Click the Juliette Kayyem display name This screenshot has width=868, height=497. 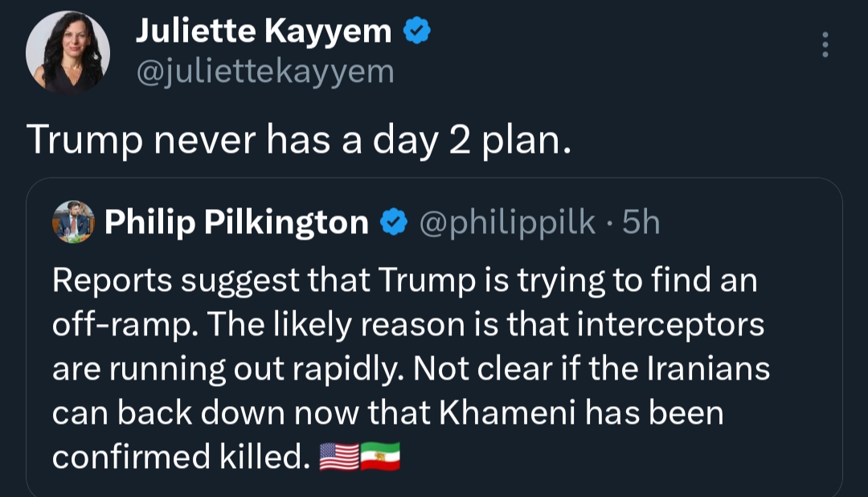click(263, 31)
